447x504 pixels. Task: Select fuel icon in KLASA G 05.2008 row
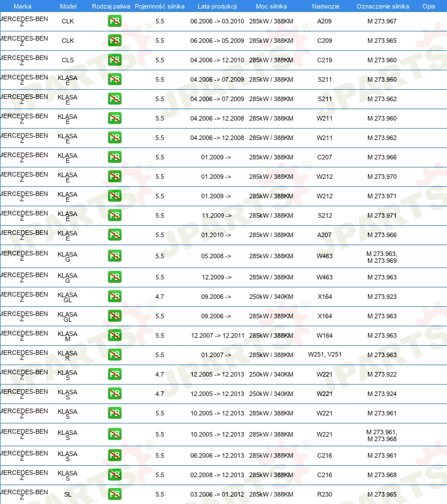click(x=114, y=256)
